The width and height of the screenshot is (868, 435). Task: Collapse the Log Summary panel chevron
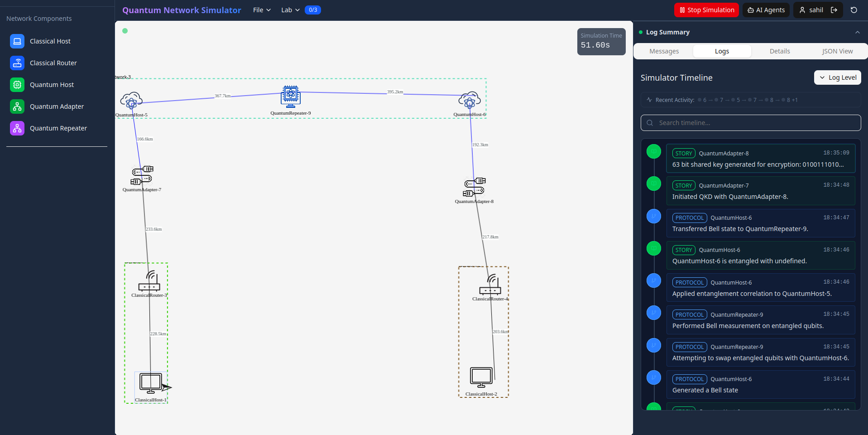coord(857,32)
